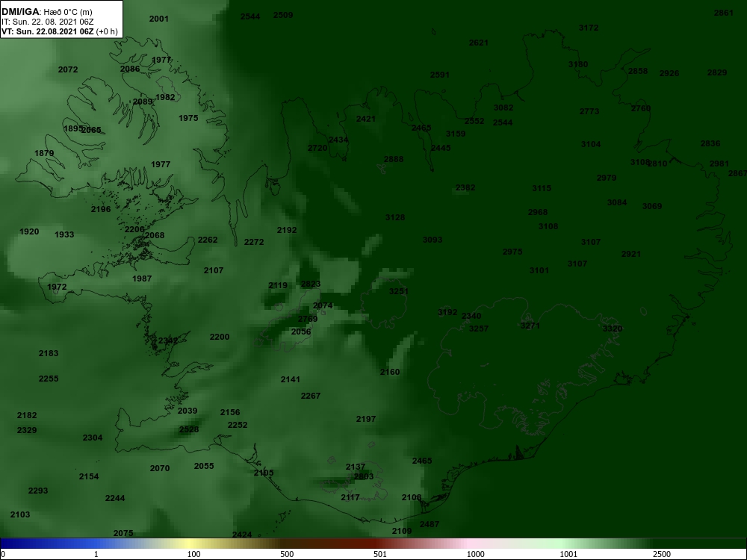Click the value 3101 on the map

(x=539, y=270)
